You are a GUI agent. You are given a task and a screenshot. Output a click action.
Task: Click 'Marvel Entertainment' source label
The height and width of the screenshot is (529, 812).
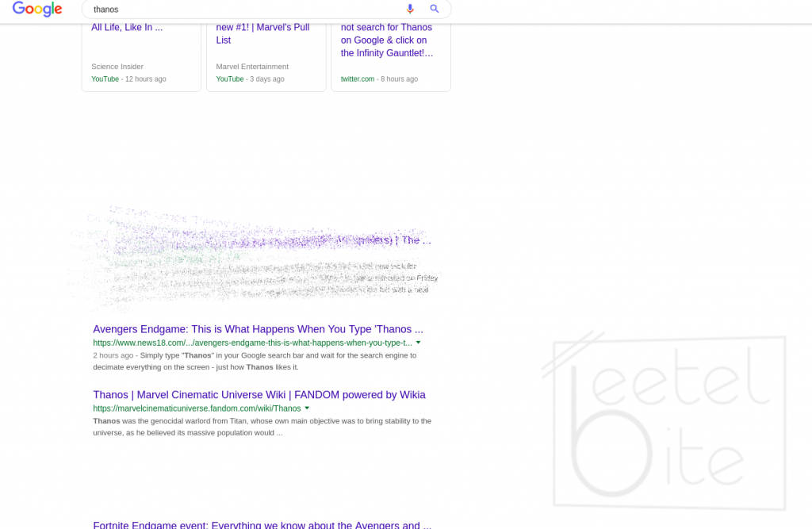[252, 67]
